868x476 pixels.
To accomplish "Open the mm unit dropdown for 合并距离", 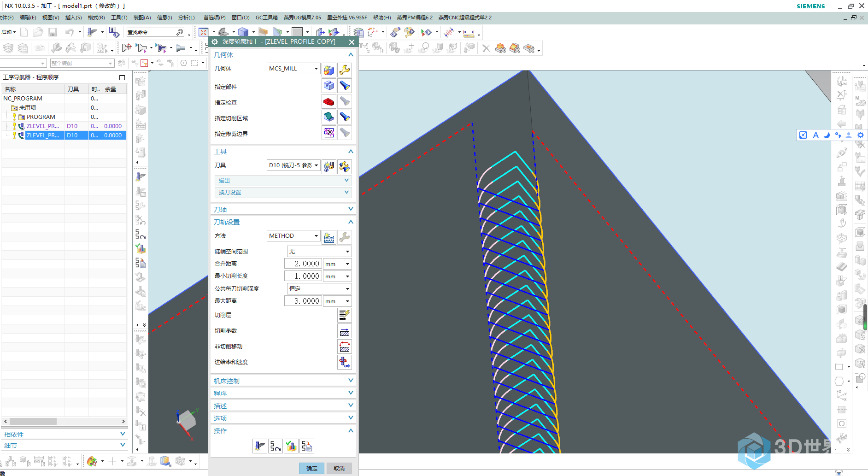I will tap(337, 264).
